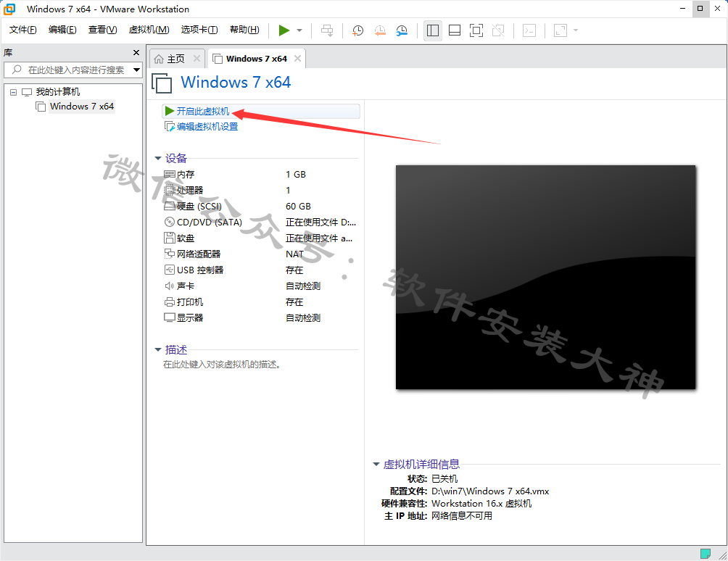Viewport: 728px width, 561px height.
Task: Open the library search dropdown arrow
Action: point(136,70)
